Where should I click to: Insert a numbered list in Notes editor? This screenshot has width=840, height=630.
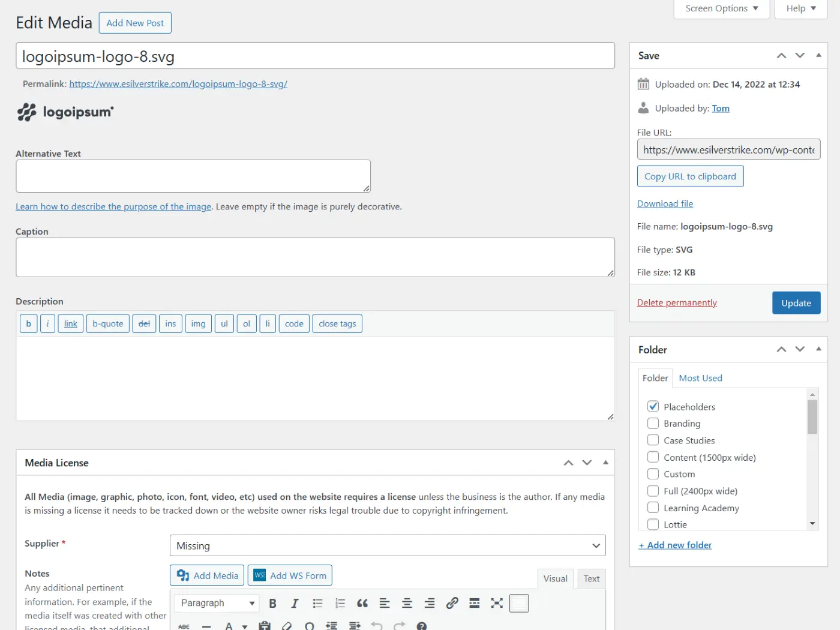(340, 603)
